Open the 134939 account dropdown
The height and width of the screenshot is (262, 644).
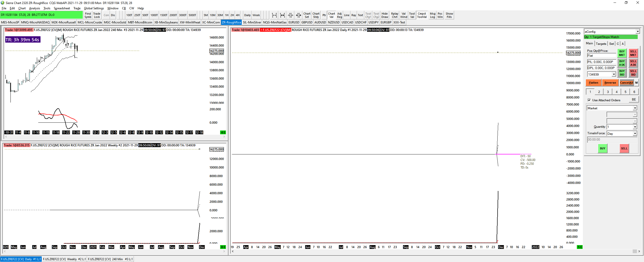coord(614,74)
